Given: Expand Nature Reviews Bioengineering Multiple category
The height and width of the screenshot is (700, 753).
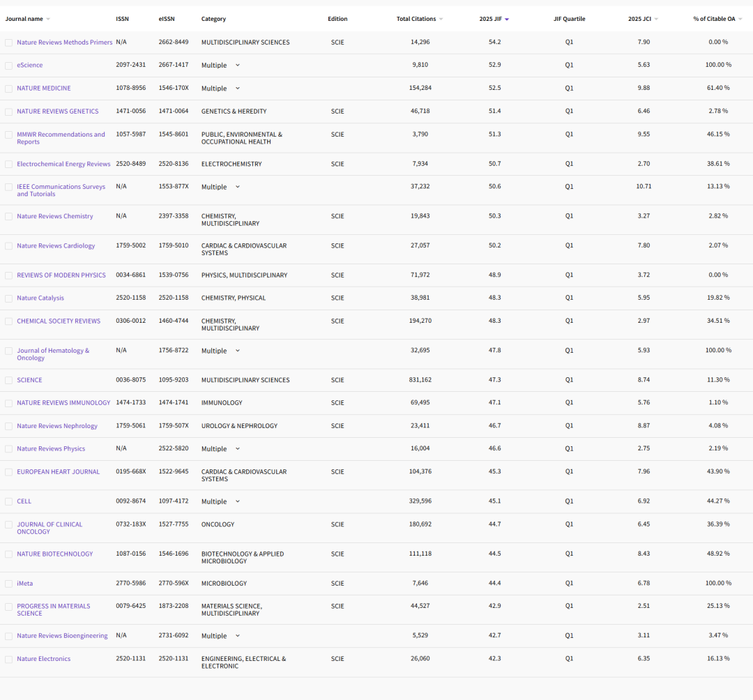Looking at the screenshot, I should click(237, 636).
